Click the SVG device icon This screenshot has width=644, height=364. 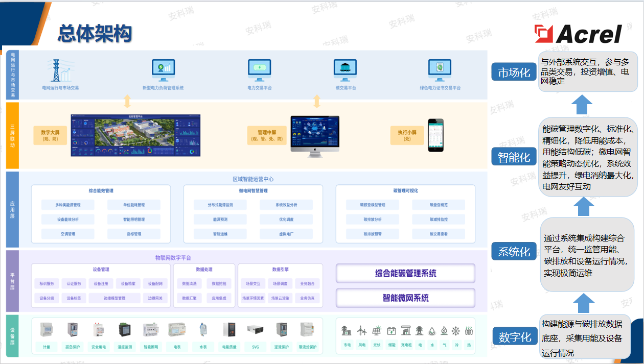click(255, 330)
